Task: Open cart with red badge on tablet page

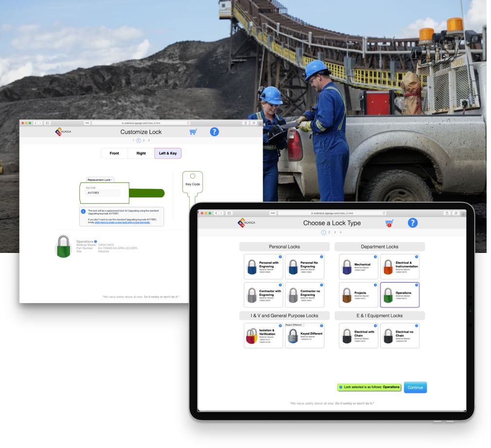Action: pos(389,223)
